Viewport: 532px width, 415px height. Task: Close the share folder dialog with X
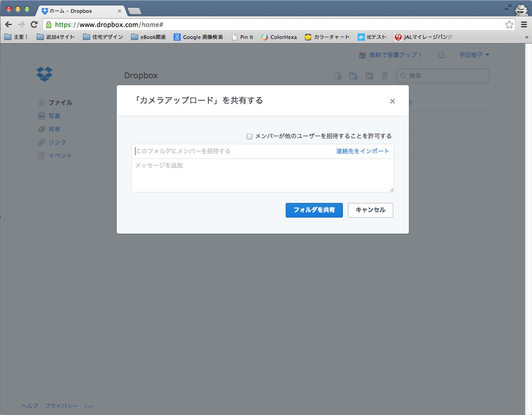click(392, 101)
